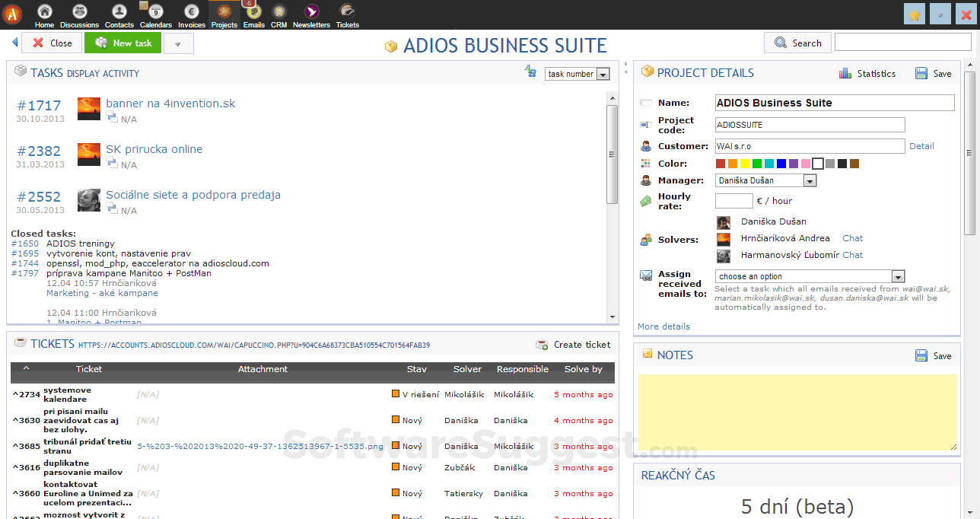The image size is (980, 519).
Task: Open task Sociálne siete a podpora predaja
Action: 193,195
